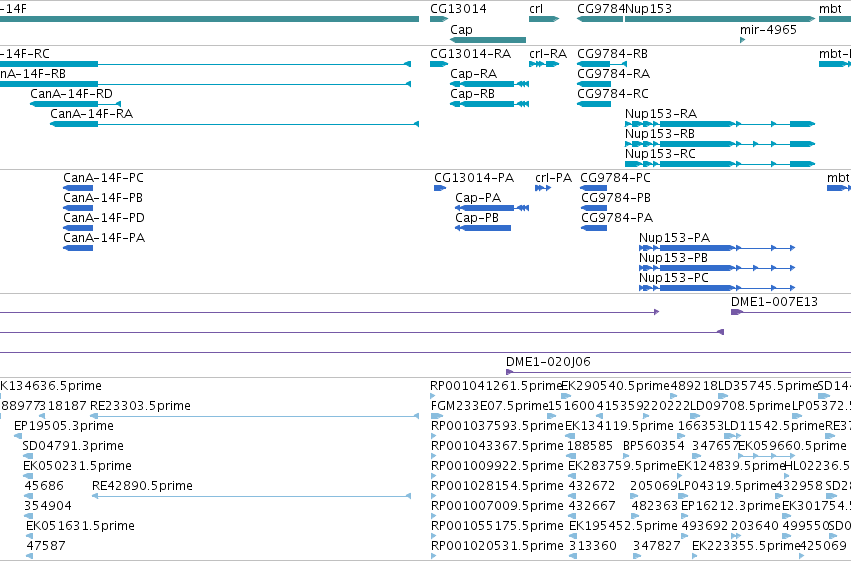Click transcript CG9784-RB
The height and width of the screenshot is (561, 851).
coord(612,54)
